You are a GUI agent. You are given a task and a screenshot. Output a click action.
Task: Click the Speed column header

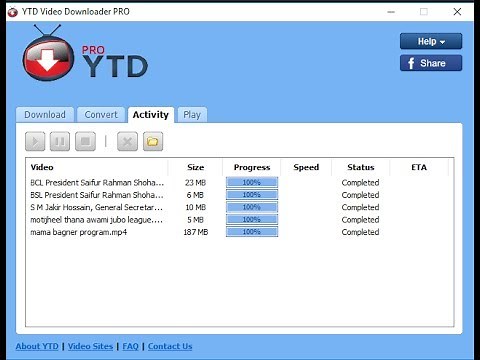[x=306, y=167]
